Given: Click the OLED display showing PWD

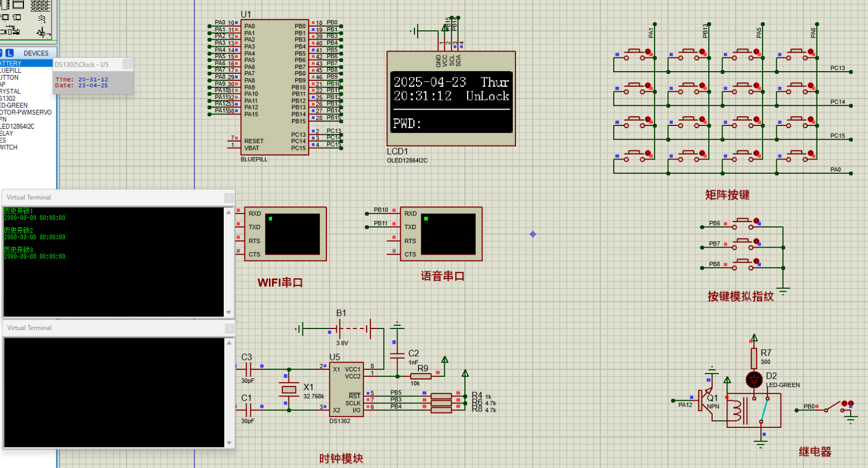Looking at the screenshot, I should (450, 102).
